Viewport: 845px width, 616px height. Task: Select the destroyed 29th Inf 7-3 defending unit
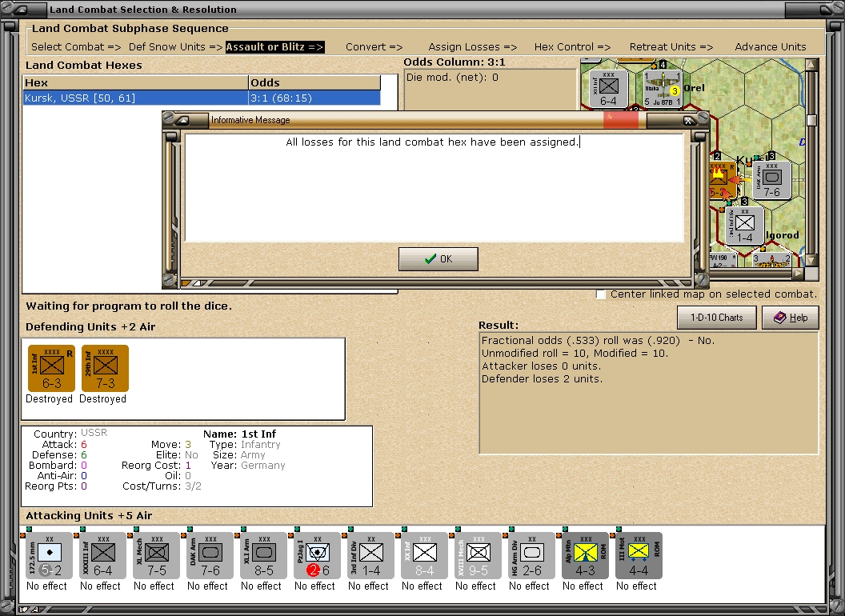(105, 368)
